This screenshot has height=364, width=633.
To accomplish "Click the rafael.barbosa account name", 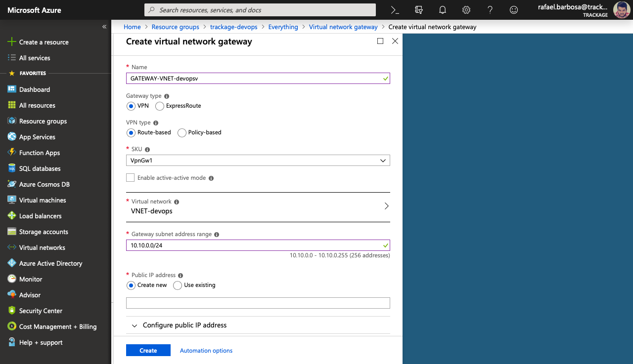I will coord(573,7).
